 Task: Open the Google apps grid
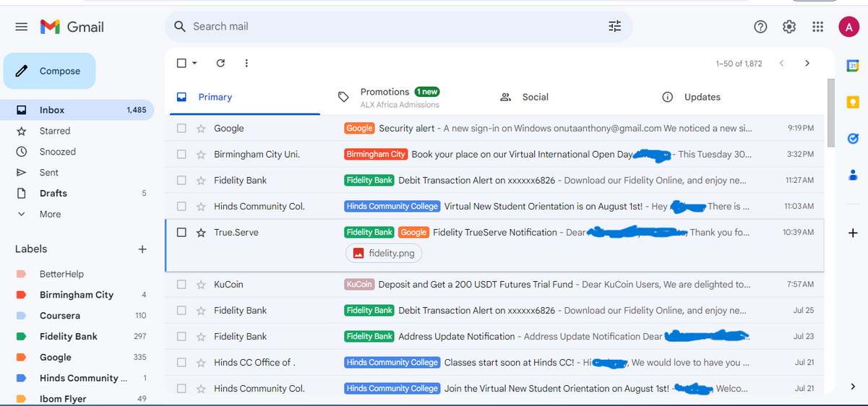click(817, 27)
